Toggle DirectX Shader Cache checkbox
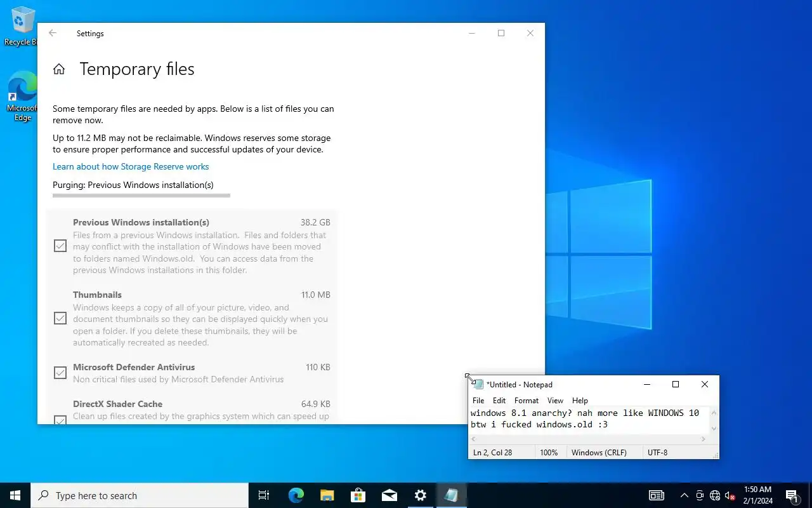812x508 pixels. pyautogui.click(x=60, y=420)
